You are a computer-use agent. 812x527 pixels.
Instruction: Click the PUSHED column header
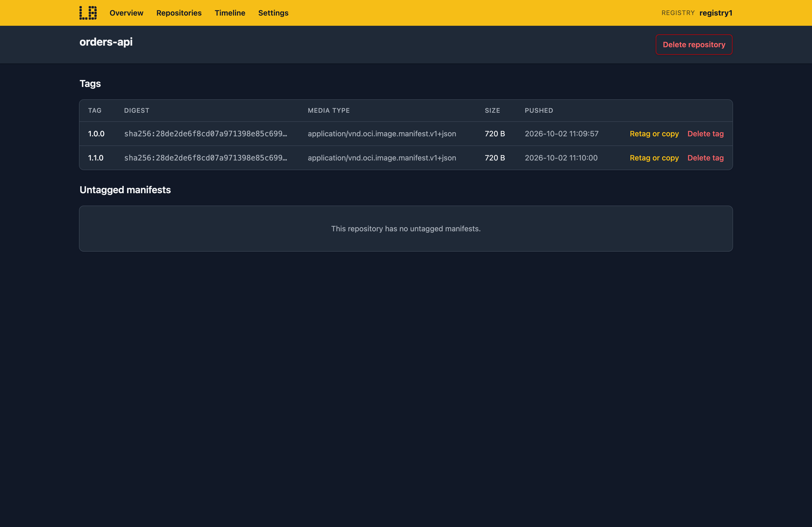coord(539,111)
